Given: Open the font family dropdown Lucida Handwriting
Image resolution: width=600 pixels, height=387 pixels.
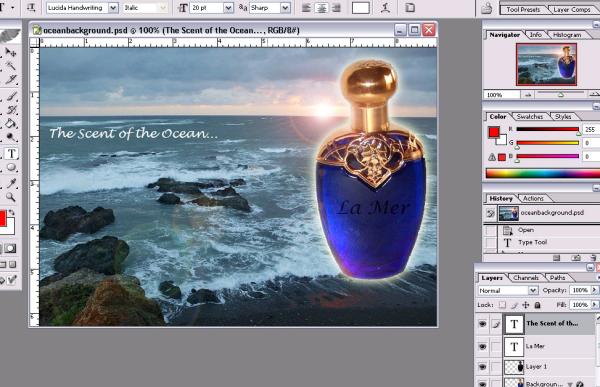Looking at the screenshot, I should pos(113,8).
